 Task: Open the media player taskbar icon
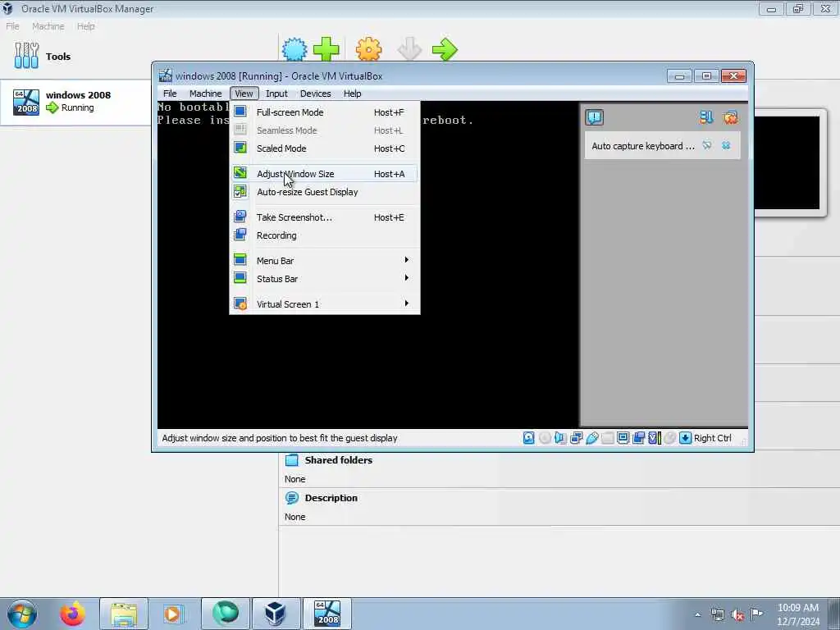point(173,614)
